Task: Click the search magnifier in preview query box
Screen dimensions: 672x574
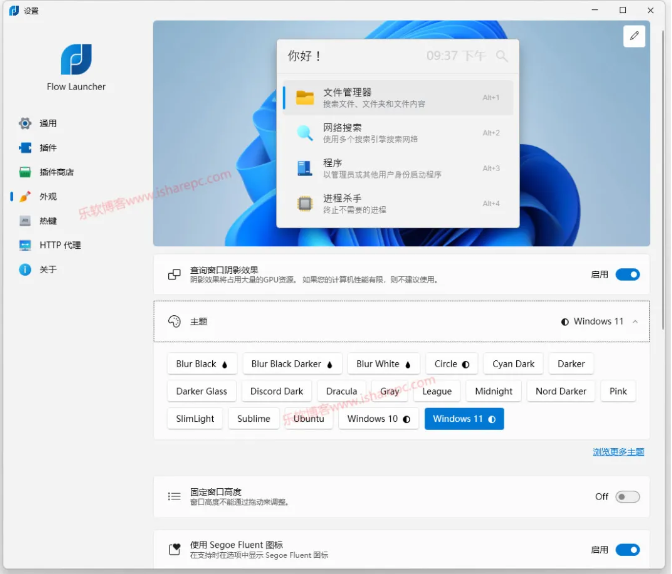Action: coord(501,56)
